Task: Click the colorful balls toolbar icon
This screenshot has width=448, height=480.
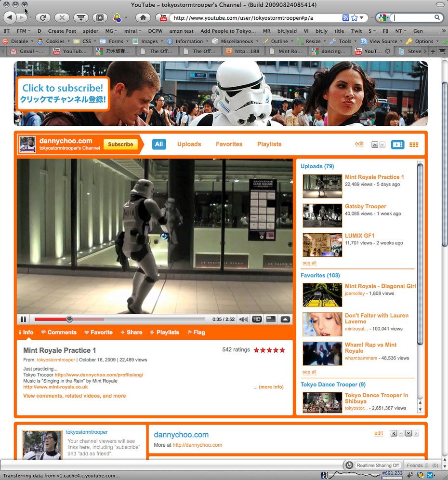Action: click(117, 18)
